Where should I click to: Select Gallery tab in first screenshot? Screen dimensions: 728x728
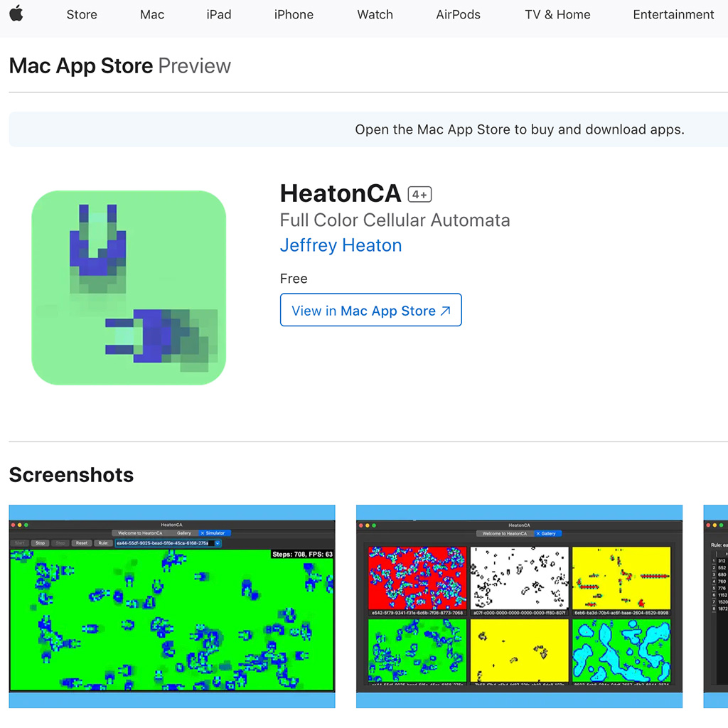(x=184, y=533)
